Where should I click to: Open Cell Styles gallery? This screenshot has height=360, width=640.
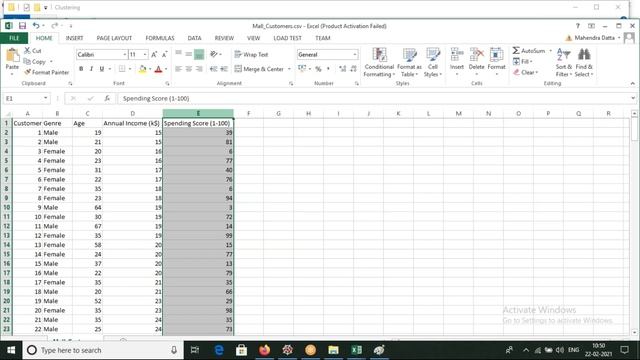432,62
